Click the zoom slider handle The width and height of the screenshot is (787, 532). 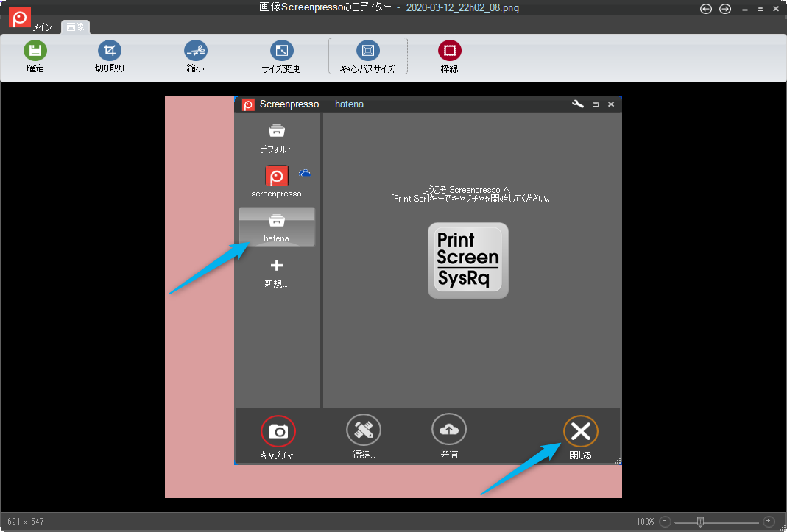tap(700, 522)
